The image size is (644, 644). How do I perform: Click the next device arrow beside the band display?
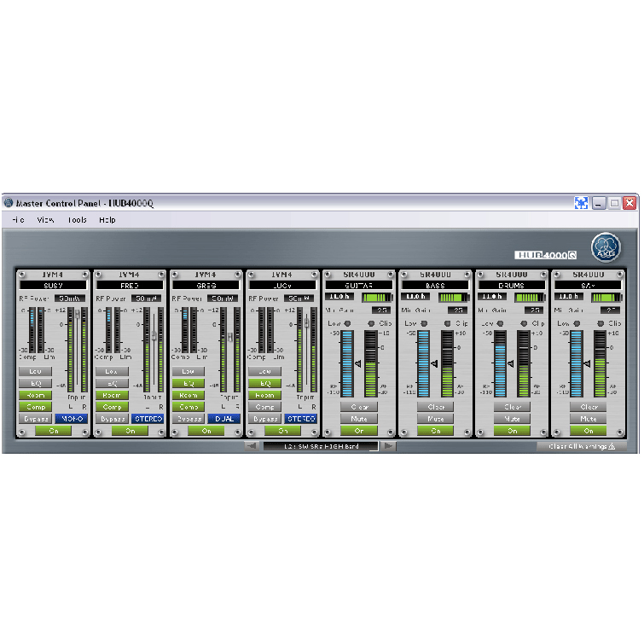point(388,446)
